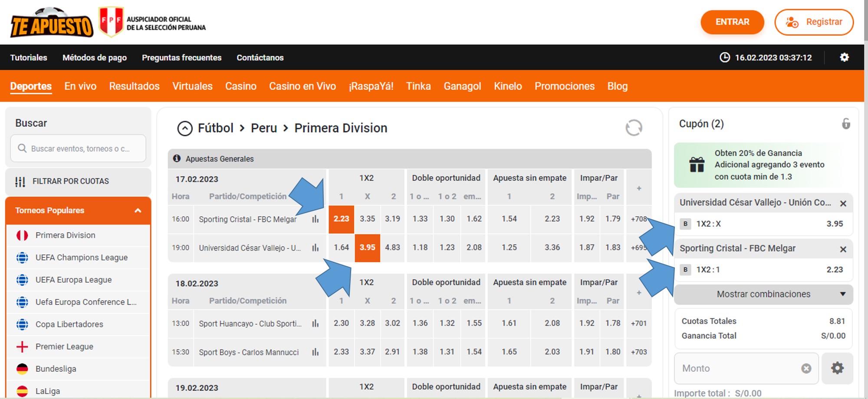868x399 pixels.
Task: Click the England flag icon for Premier League
Action: pos(22,346)
